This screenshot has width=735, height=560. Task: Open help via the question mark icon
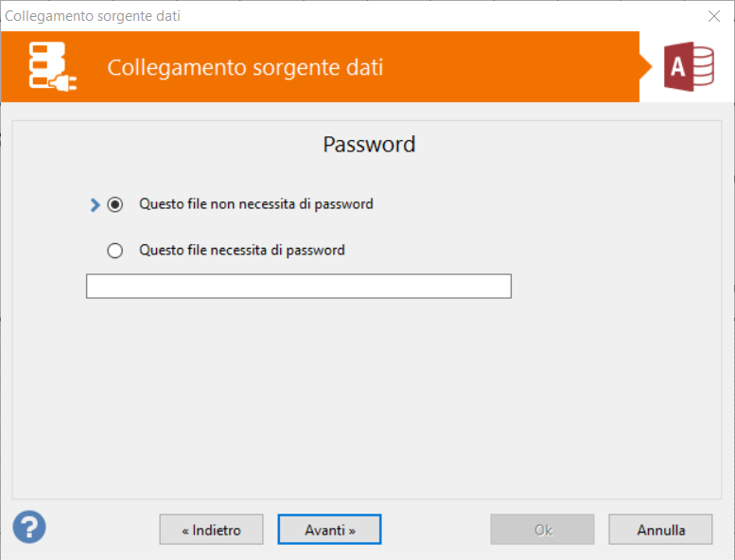pos(29,526)
